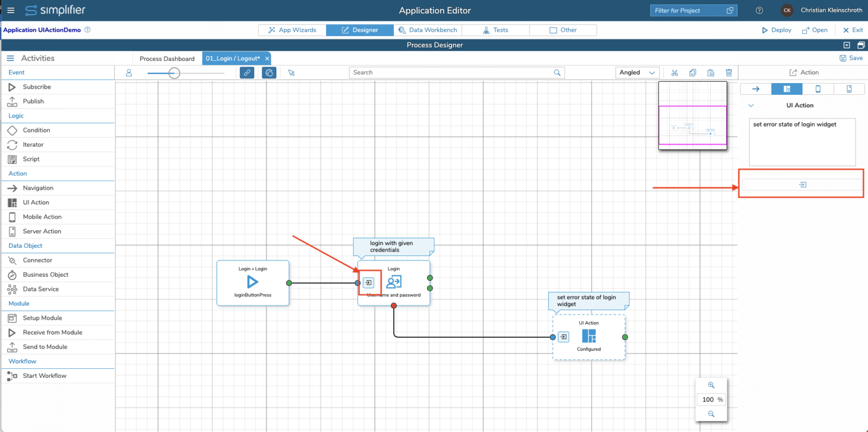The width and height of the screenshot is (868, 432).
Task: Toggle the link connection mode icon
Action: click(x=247, y=72)
